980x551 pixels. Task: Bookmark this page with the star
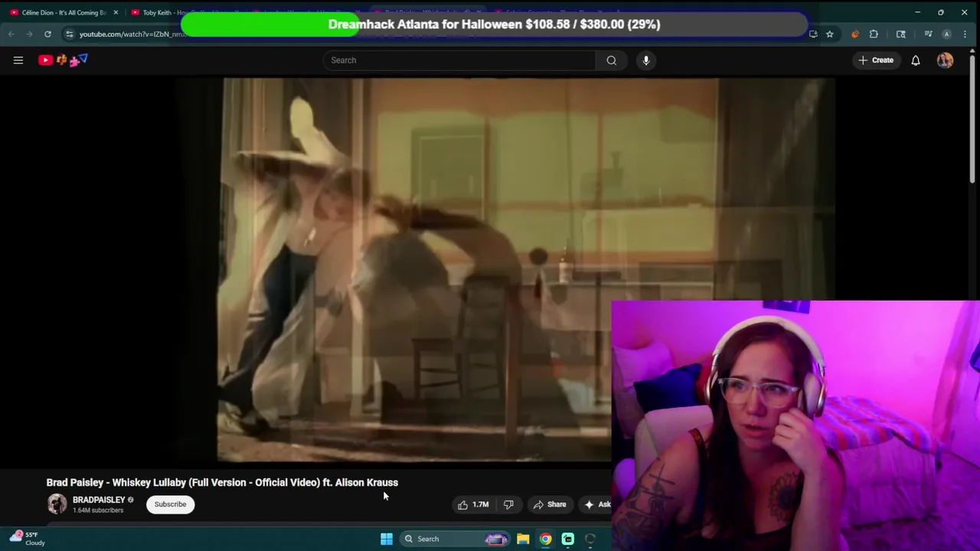pyautogui.click(x=829, y=34)
